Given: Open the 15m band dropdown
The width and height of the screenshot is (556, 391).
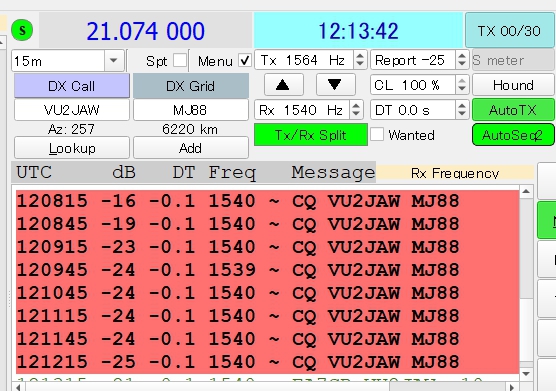Looking at the screenshot, I should [113, 61].
